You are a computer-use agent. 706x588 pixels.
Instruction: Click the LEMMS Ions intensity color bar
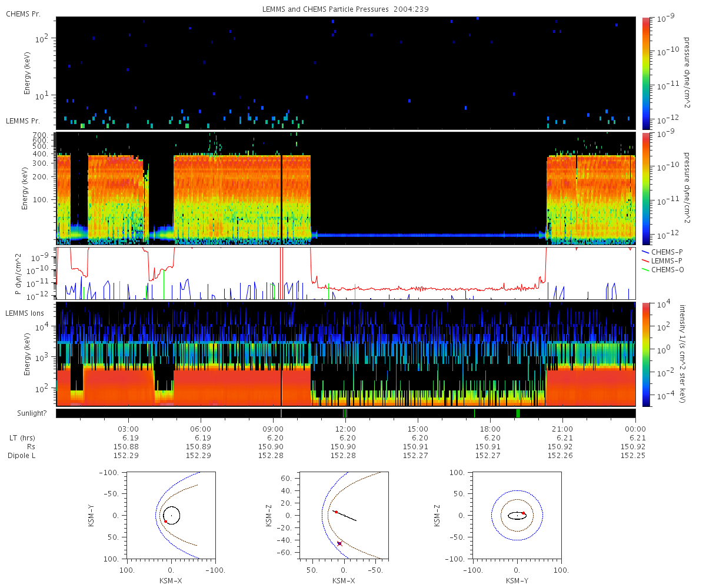(646, 354)
